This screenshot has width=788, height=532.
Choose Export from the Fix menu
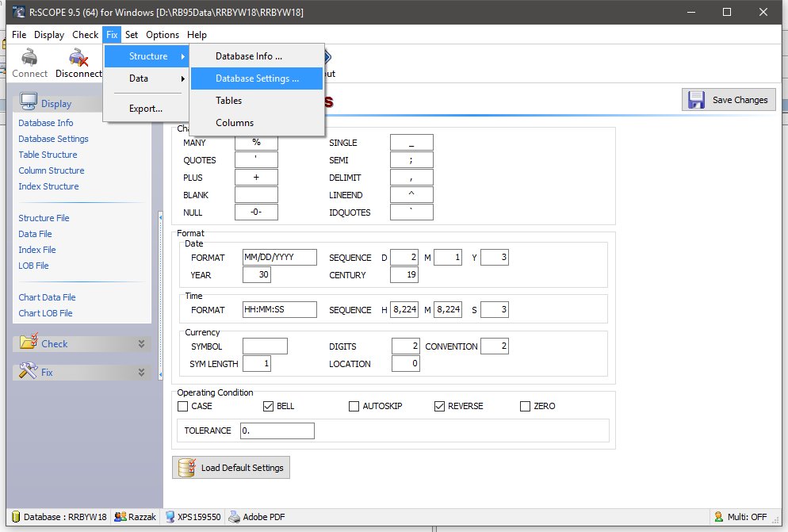coord(146,109)
